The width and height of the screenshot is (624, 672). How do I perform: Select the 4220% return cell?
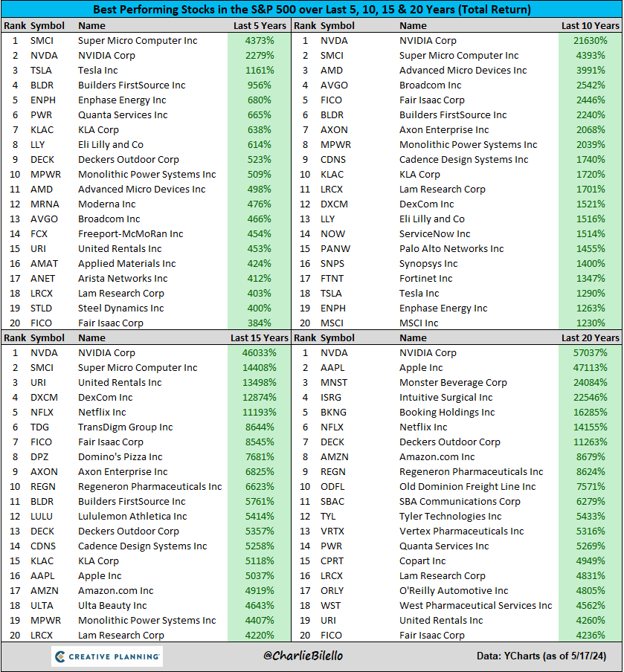(x=260, y=635)
